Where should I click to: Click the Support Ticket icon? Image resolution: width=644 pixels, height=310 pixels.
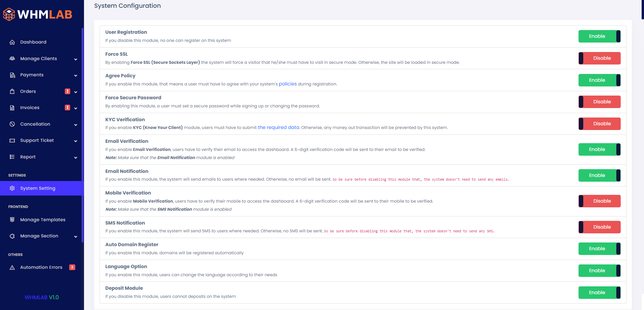pyautogui.click(x=12, y=140)
